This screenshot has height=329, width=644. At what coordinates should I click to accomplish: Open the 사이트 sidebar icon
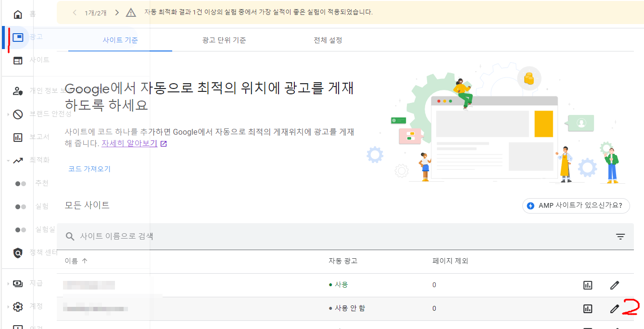[x=18, y=60]
